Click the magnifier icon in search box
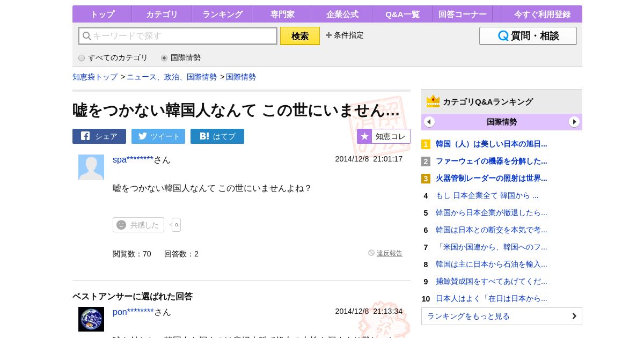Viewport: 644px width, 338px height. click(86, 36)
